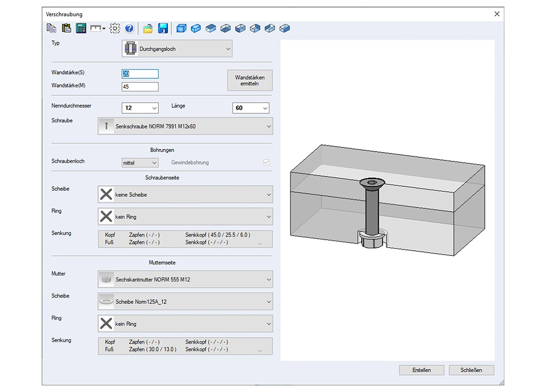Open the Schraubenseite kein Ring dropdown
This screenshot has height=392, width=546.
(x=185, y=216)
